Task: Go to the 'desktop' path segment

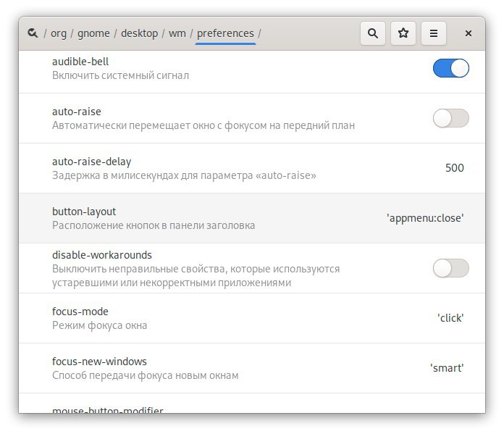Action: coord(139,33)
